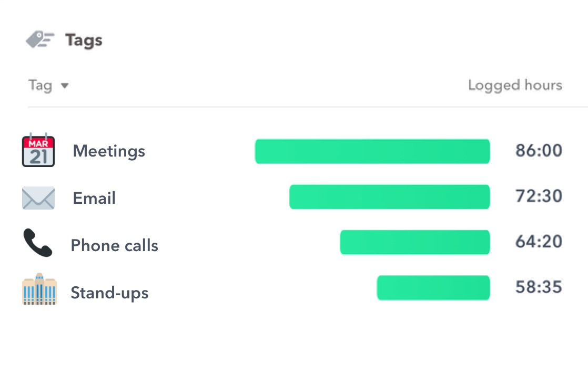Click the Stand-ups green bar

433,288
